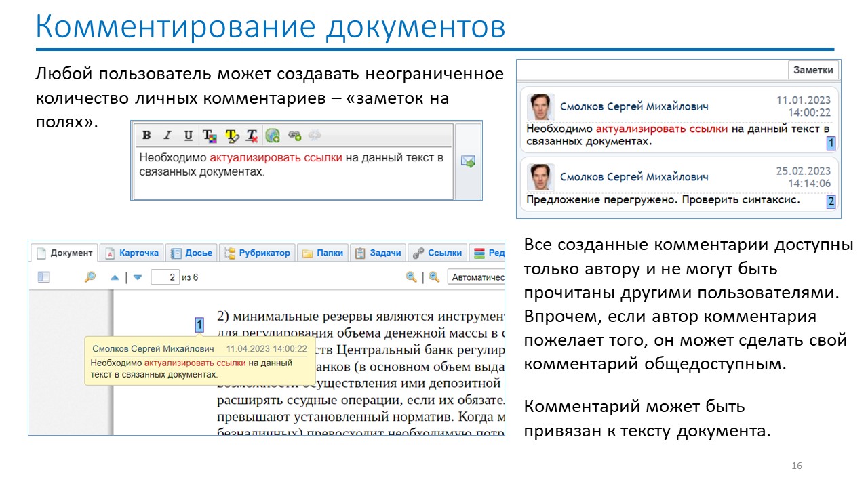Screen dimensions: 868x488
Task: Open document search with magnifier icon
Action: click(90, 277)
